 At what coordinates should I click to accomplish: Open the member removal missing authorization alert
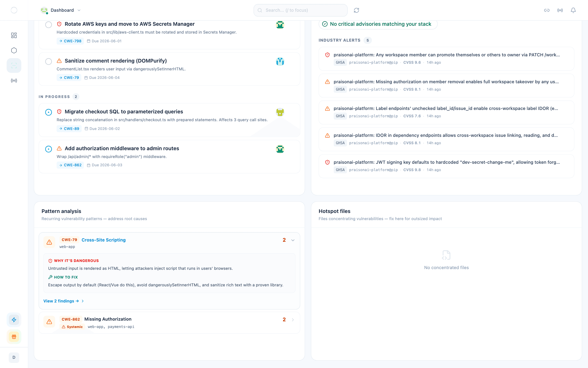click(x=446, y=85)
